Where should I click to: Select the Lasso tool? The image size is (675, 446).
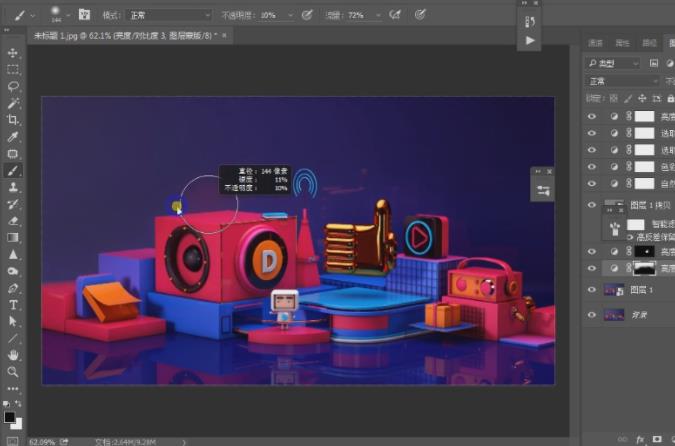click(x=13, y=86)
